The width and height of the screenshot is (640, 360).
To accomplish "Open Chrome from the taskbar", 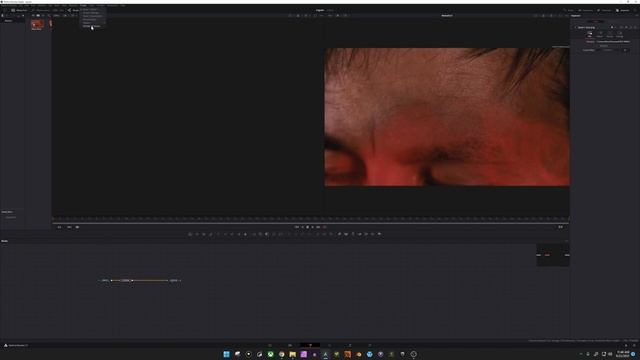I will [x=282, y=354].
